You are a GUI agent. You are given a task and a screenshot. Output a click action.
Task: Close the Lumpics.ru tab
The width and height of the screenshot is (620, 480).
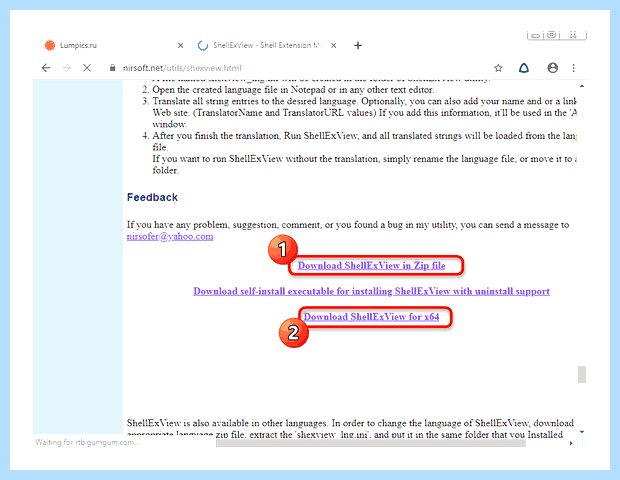click(180, 45)
